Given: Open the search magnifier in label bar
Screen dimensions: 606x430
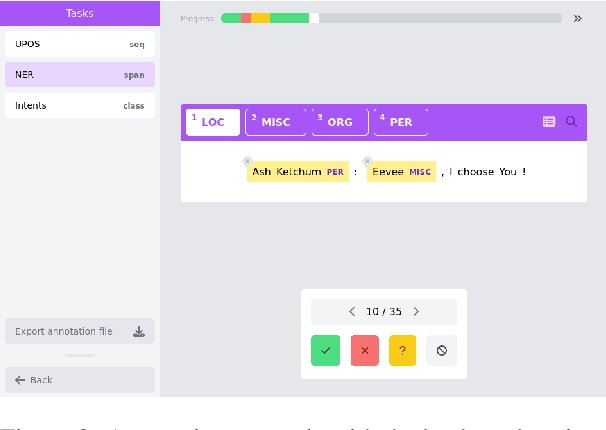Looking at the screenshot, I should pos(572,121).
